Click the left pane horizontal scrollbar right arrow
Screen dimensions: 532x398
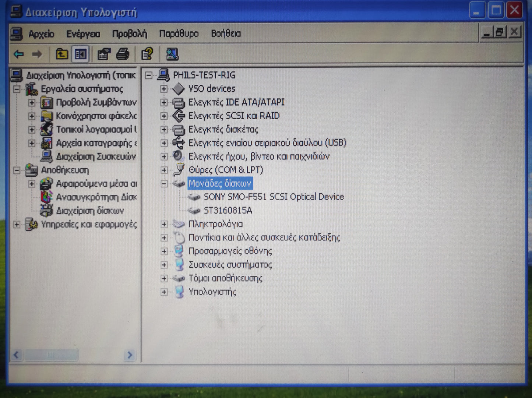point(130,355)
